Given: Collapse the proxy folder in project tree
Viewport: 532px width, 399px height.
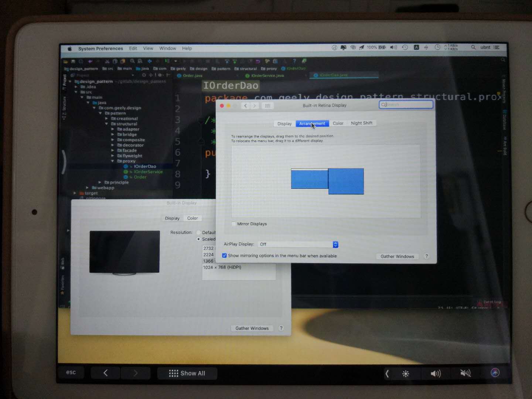Looking at the screenshot, I should pyautogui.click(x=113, y=161).
